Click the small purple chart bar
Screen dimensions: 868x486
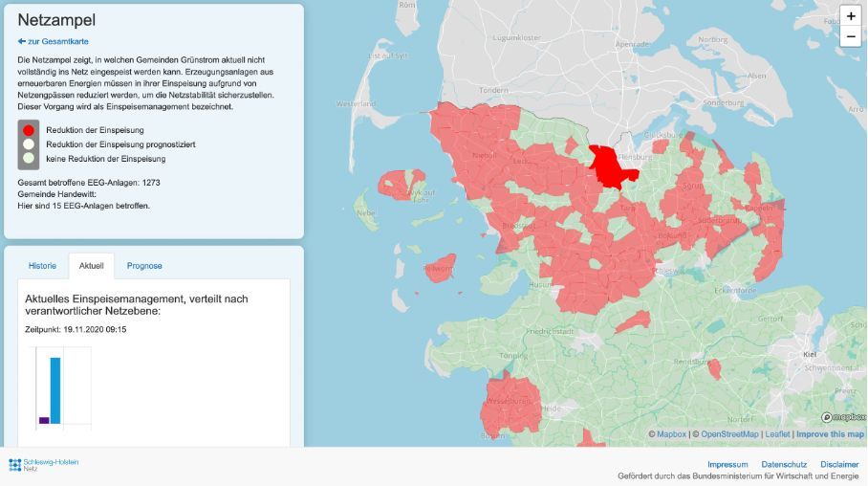coord(44,420)
